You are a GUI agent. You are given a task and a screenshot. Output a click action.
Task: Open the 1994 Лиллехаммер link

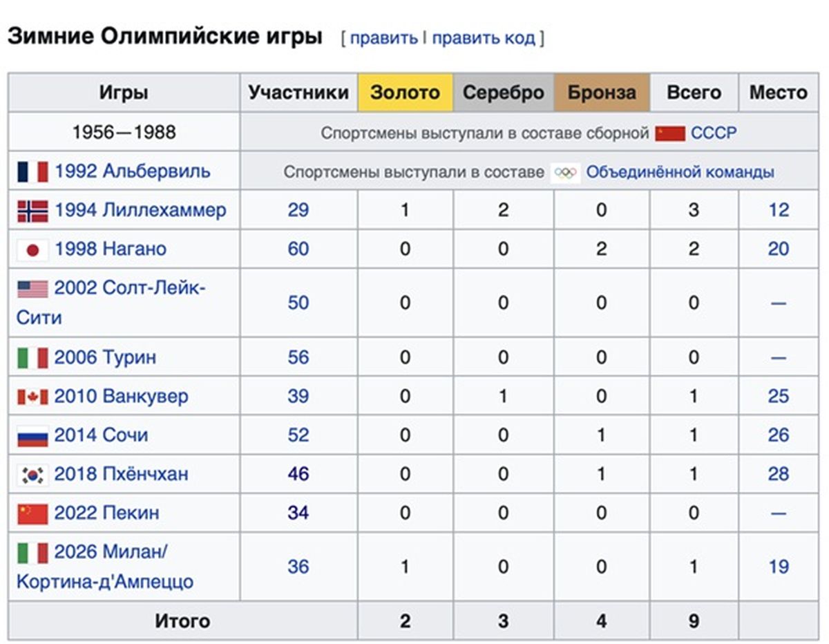pyautogui.click(x=140, y=210)
